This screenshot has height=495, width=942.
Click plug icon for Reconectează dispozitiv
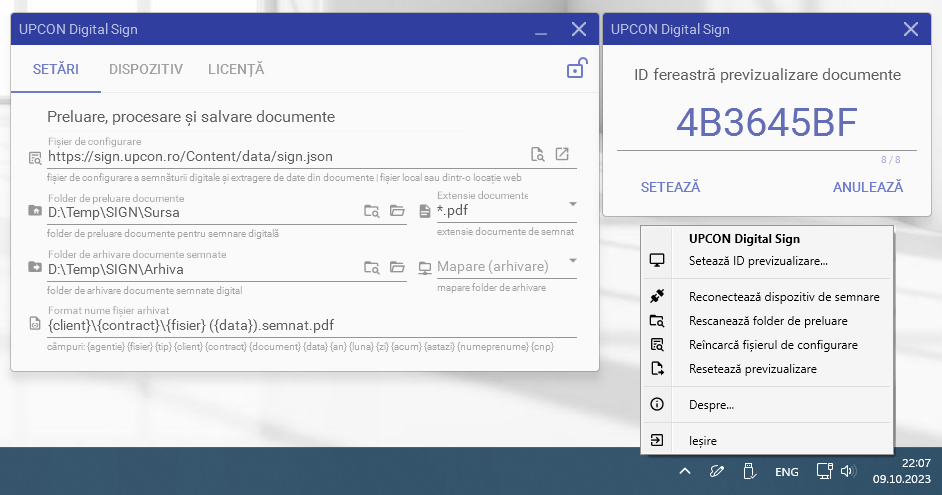[657, 296]
